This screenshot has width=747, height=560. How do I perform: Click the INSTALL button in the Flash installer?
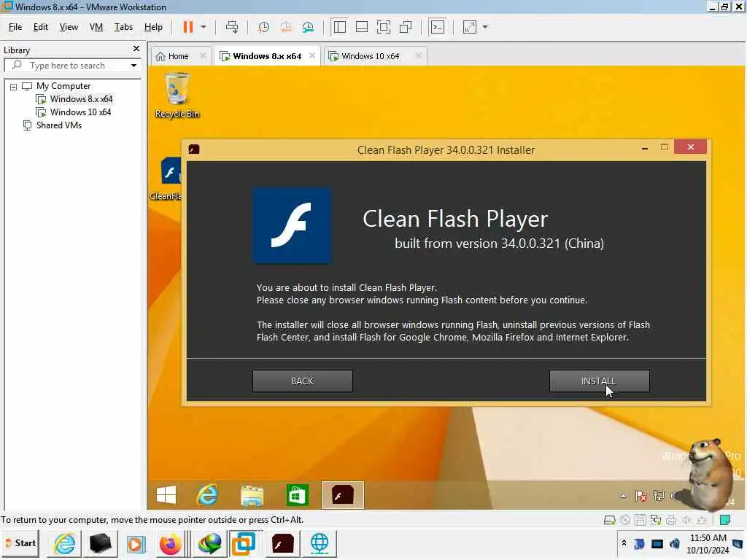click(x=599, y=381)
